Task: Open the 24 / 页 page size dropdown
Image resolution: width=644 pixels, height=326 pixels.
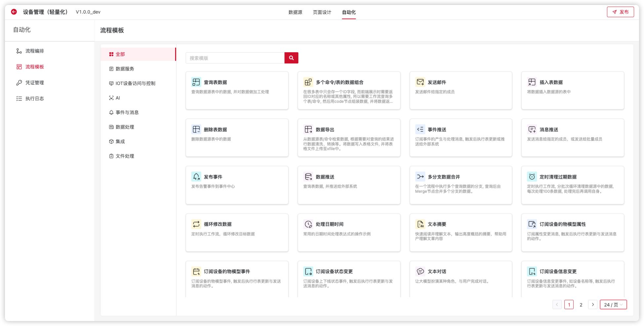Action: (613, 305)
